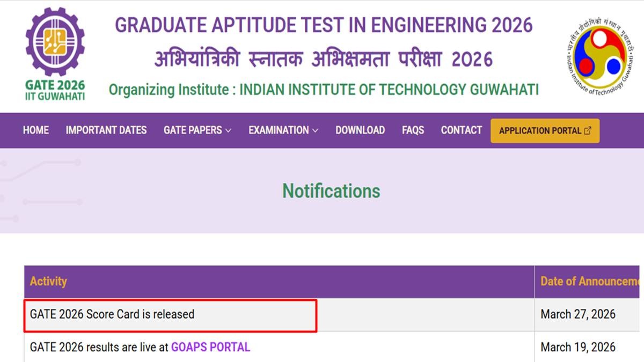Follow the GOAPS PORTAL link

click(210, 347)
